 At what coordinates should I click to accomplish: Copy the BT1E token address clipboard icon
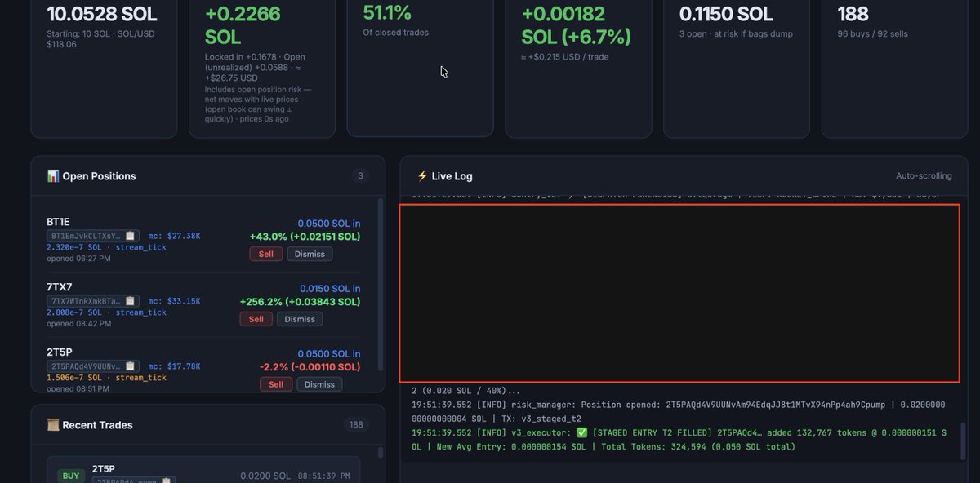(x=130, y=236)
